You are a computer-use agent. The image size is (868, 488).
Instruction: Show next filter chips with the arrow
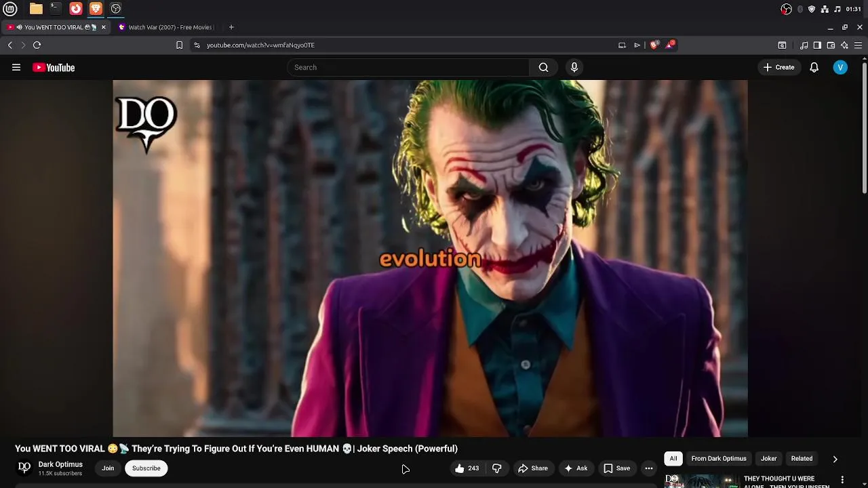point(835,459)
